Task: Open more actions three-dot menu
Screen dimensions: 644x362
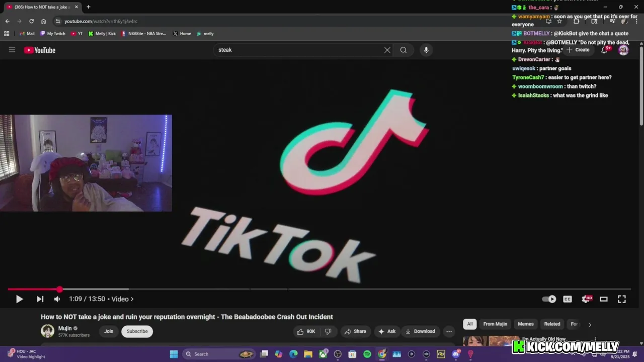Action: pos(449,331)
